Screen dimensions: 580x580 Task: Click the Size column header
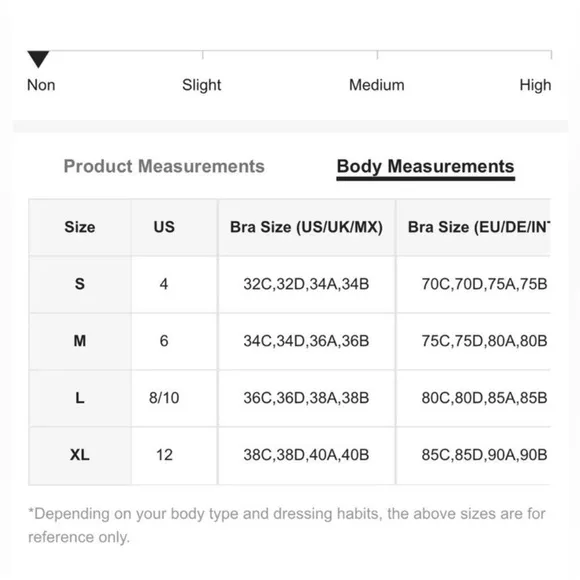[80, 227]
